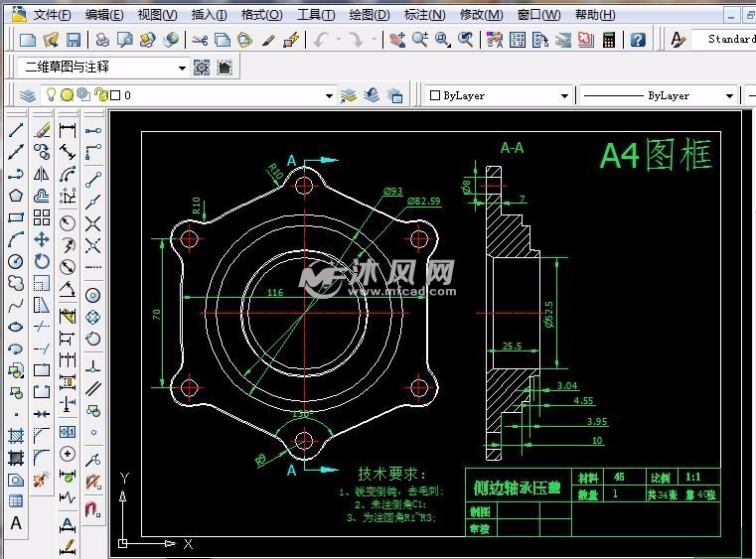Expand the 二维草图与注释 workspace dropdown

(x=182, y=68)
